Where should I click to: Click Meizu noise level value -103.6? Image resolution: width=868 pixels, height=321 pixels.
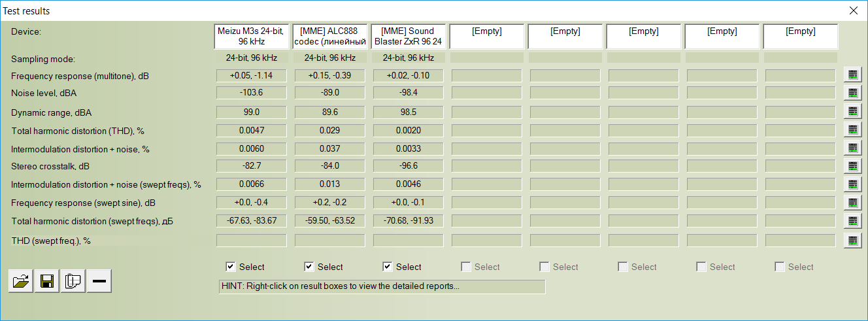[x=252, y=93]
